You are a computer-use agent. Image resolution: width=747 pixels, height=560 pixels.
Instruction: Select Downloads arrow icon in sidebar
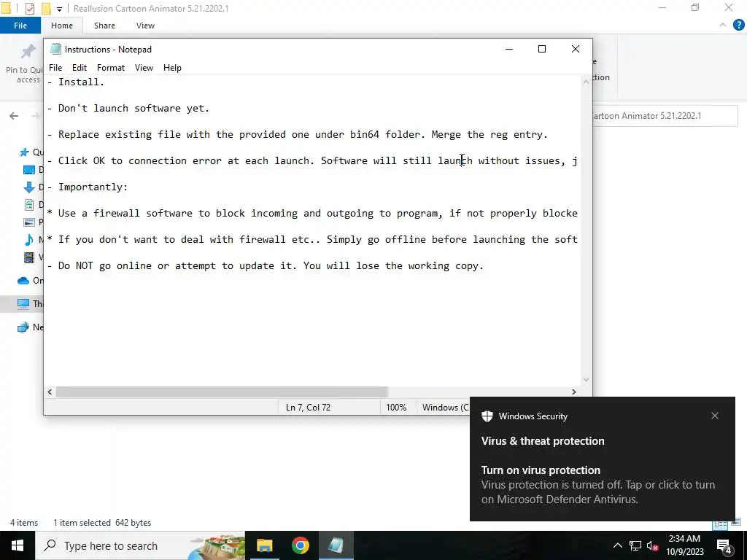[x=29, y=187]
